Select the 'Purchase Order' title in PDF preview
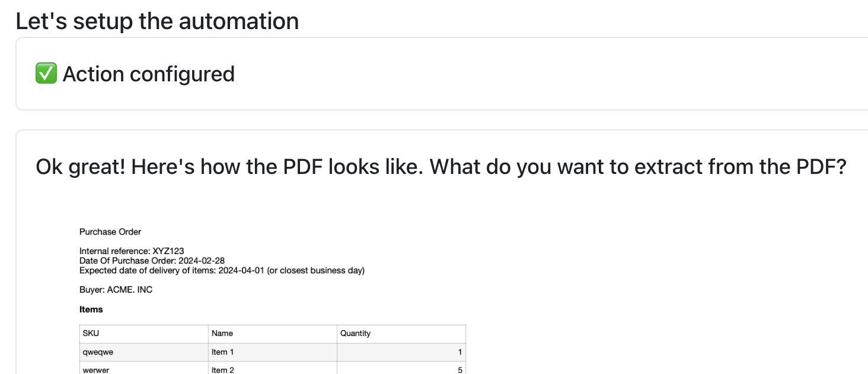The height and width of the screenshot is (374, 868). coord(110,232)
